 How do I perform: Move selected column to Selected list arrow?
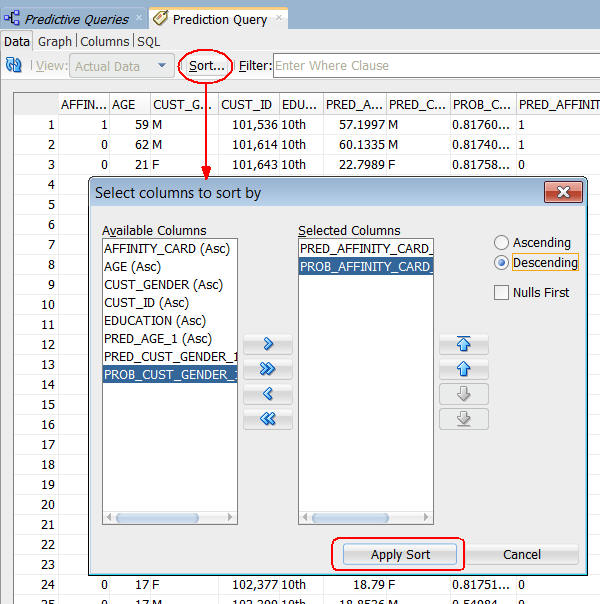267,345
